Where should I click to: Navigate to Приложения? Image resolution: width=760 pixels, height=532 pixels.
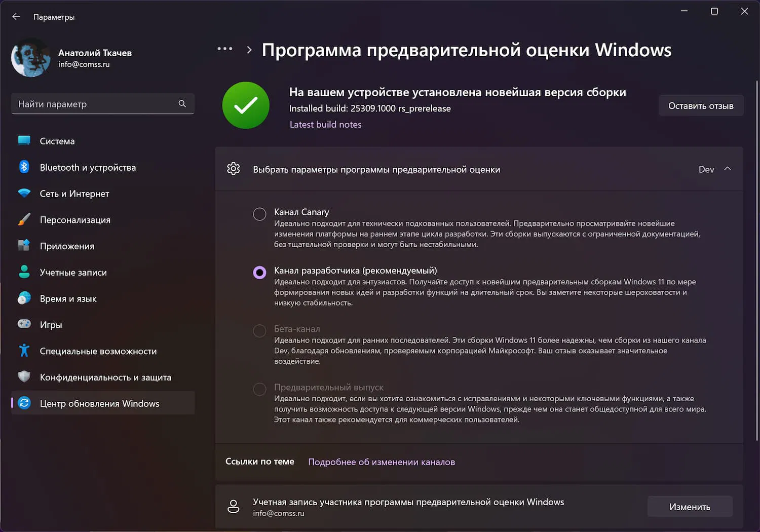(103, 246)
